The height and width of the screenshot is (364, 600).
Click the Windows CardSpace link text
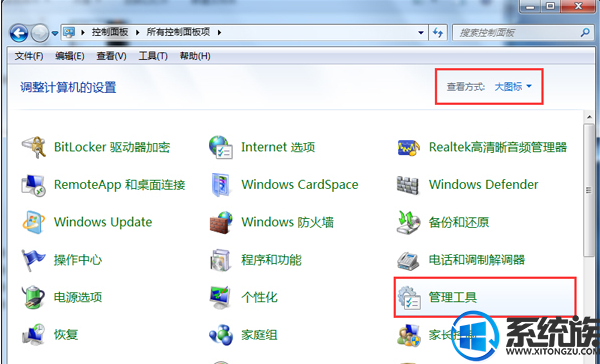pyautogui.click(x=300, y=185)
